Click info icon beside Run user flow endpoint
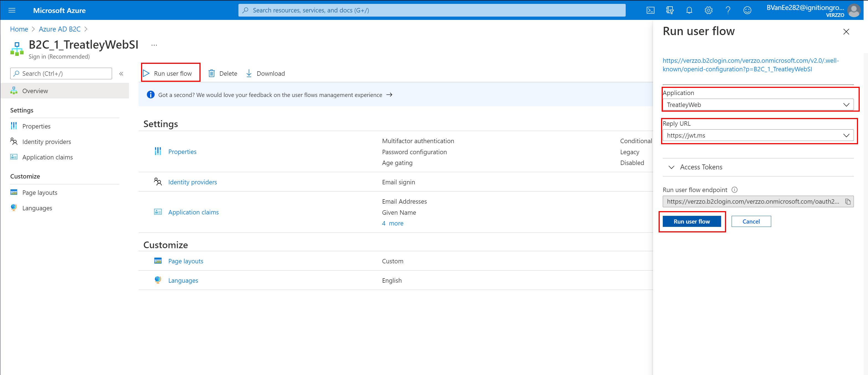Image resolution: width=868 pixels, height=375 pixels. (735, 190)
